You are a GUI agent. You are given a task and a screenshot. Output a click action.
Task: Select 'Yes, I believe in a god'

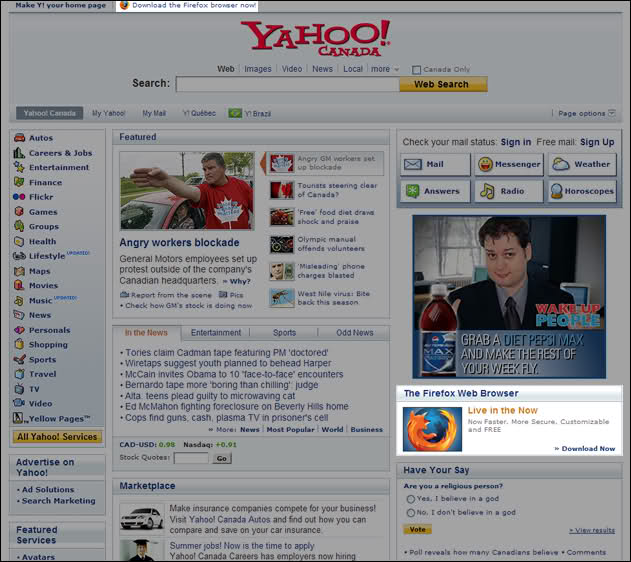tap(410, 499)
